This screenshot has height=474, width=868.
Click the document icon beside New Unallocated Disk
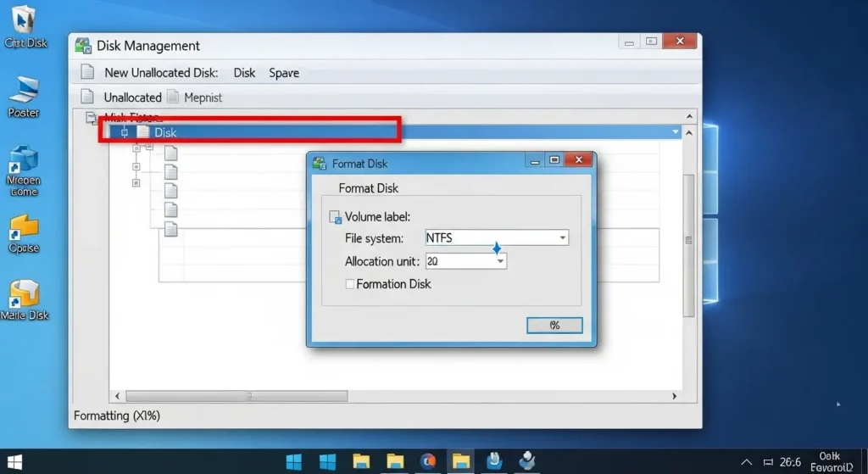point(87,73)
